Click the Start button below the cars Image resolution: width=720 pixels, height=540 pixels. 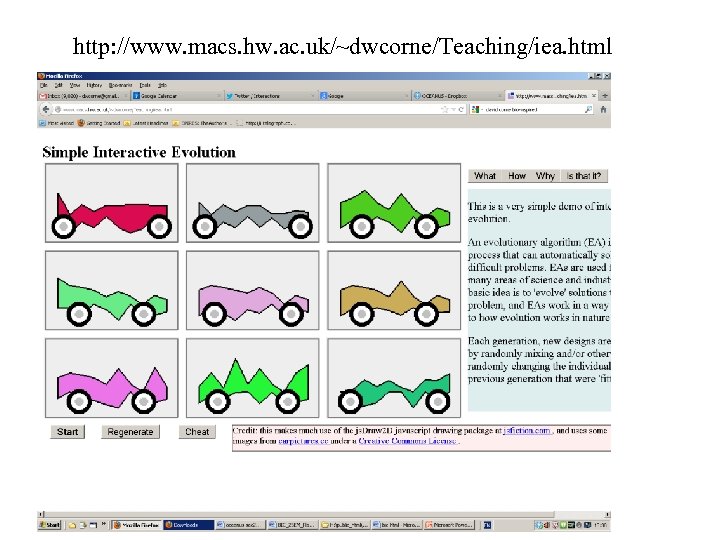68,432
